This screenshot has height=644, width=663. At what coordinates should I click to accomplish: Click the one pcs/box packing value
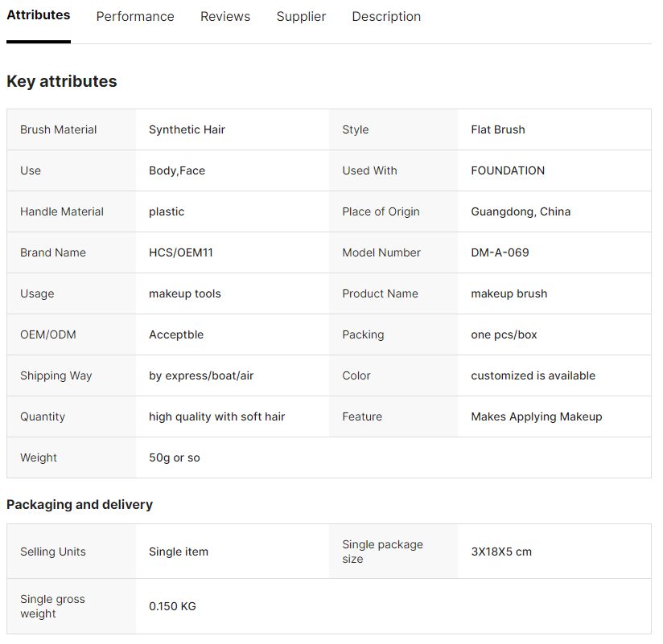(x=504, y=335)
